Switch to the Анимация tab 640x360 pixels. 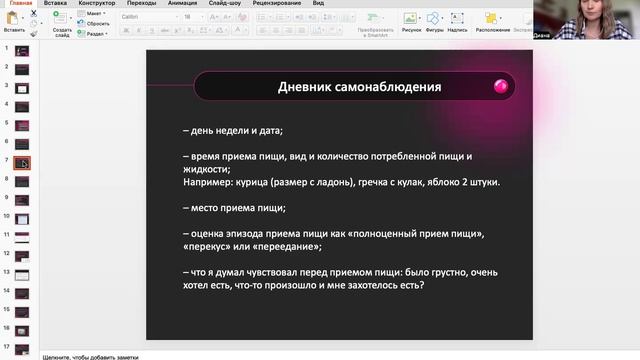pos(182,3)
